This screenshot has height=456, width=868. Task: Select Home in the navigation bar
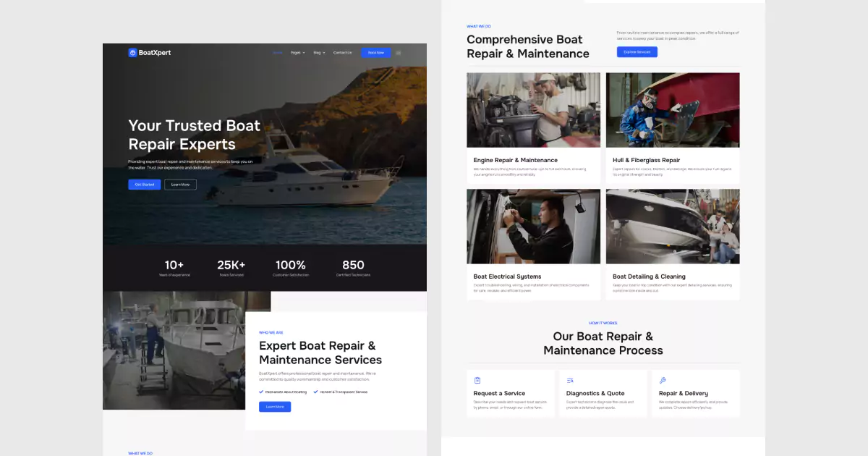[x=277, y=53]
